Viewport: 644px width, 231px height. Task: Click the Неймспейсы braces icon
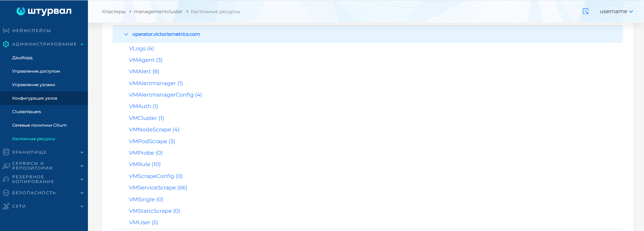[x=6, y=30]
